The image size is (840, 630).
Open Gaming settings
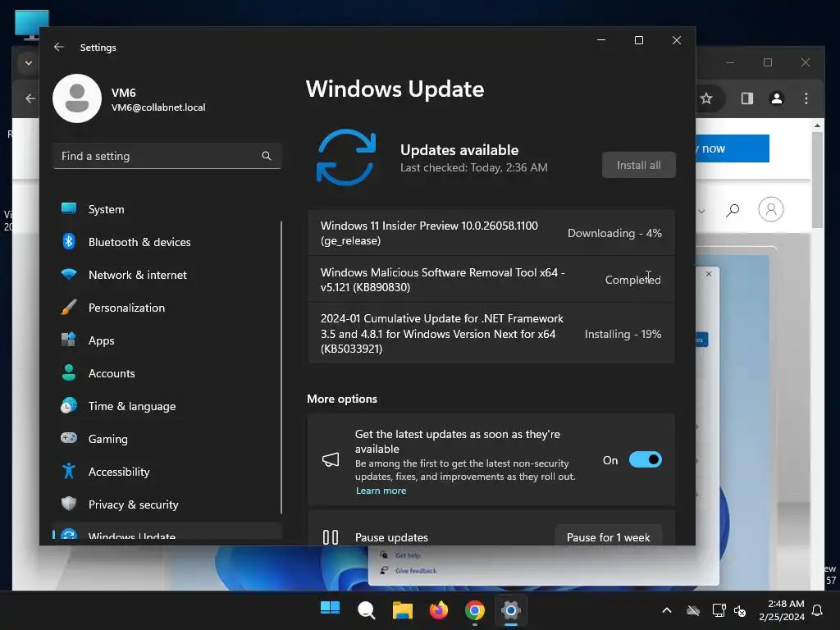[167, 439]
